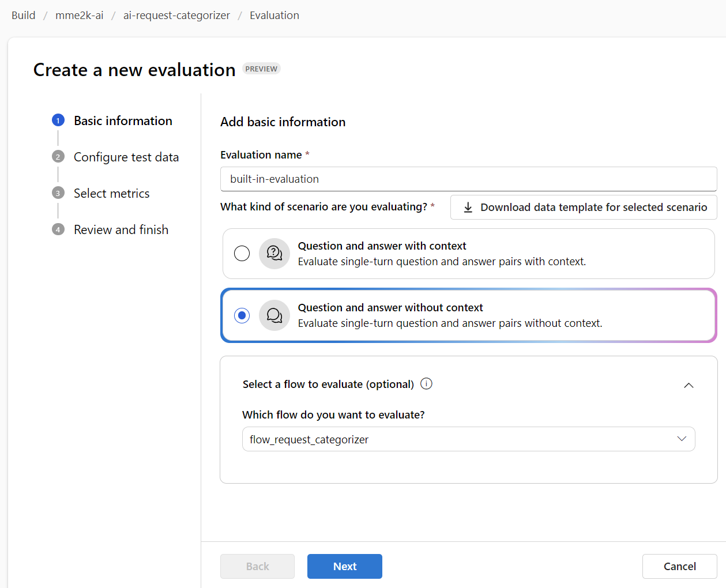
Task: Collapse the Select a flow section
Action: [x=689, y=385]
